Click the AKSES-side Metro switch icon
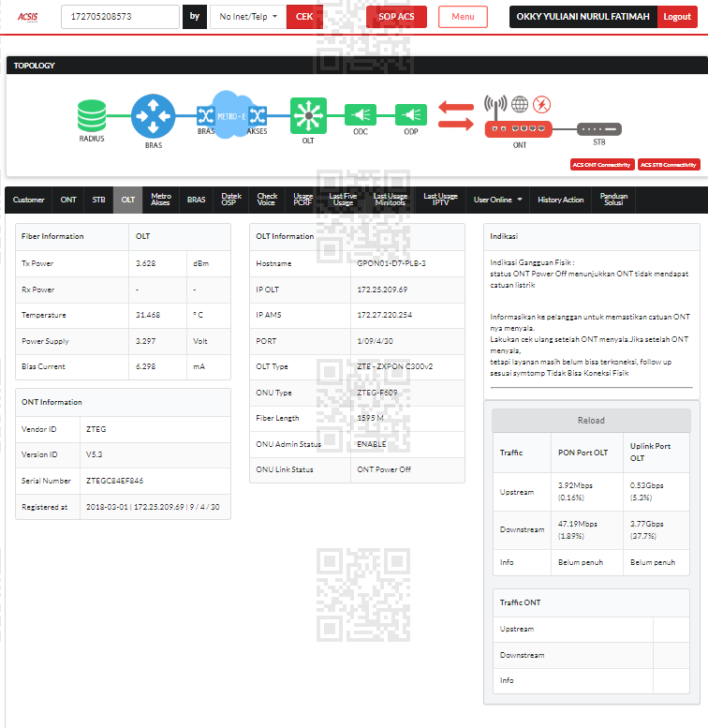This screenshot has width=708, height=728. 258,115
